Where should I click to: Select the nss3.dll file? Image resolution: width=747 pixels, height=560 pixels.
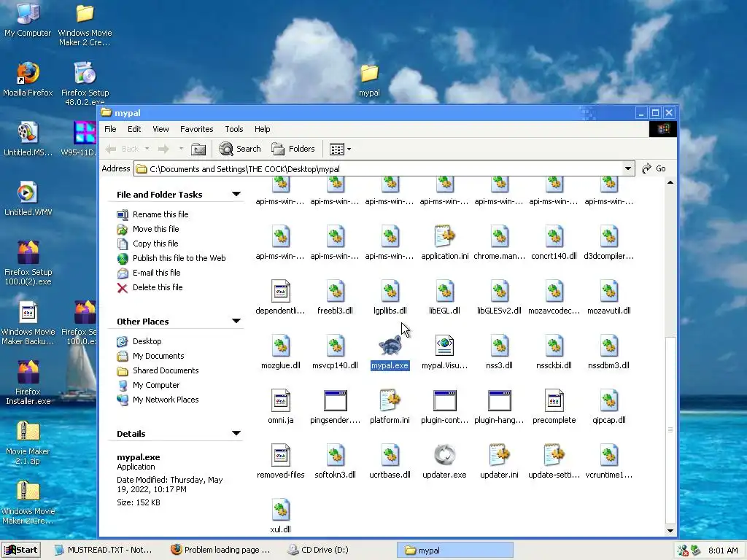[x=499, y=352]
